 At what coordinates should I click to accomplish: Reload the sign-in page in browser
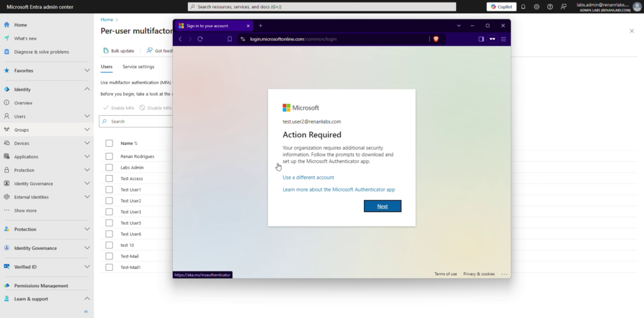point(200,39)
